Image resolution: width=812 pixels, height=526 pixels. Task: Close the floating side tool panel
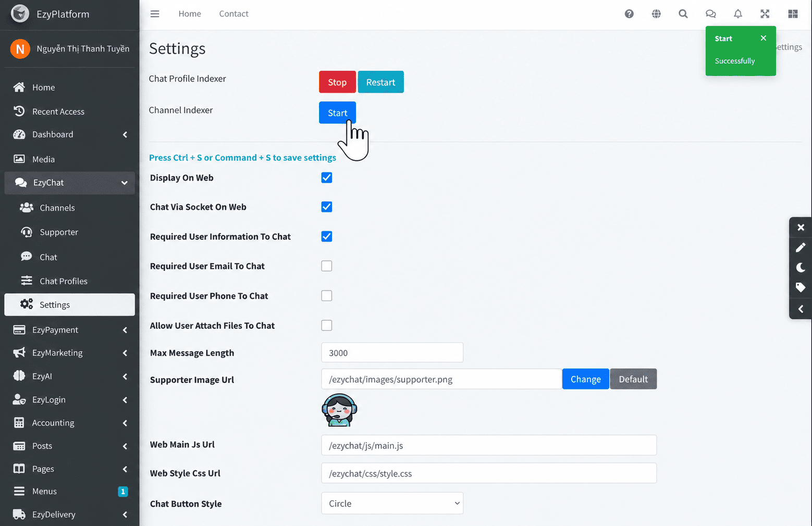pos(801,228)
